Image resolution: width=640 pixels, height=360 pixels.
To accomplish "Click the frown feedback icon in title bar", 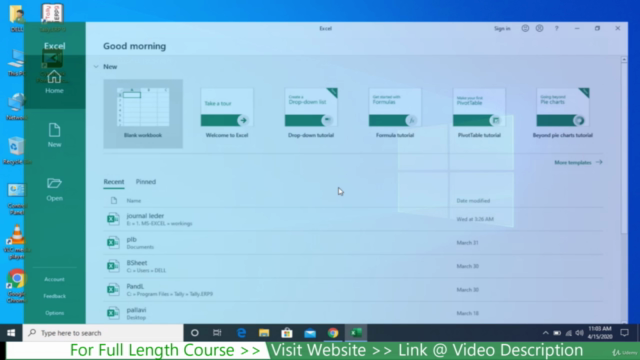I will coord(540,28).
